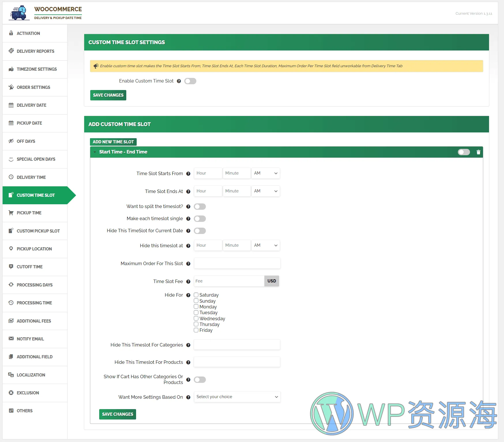This screenshot has width=504, height=442.
Task: Click help icon beside Enable Custom Time Slot
Action: (x=179, y=81)
